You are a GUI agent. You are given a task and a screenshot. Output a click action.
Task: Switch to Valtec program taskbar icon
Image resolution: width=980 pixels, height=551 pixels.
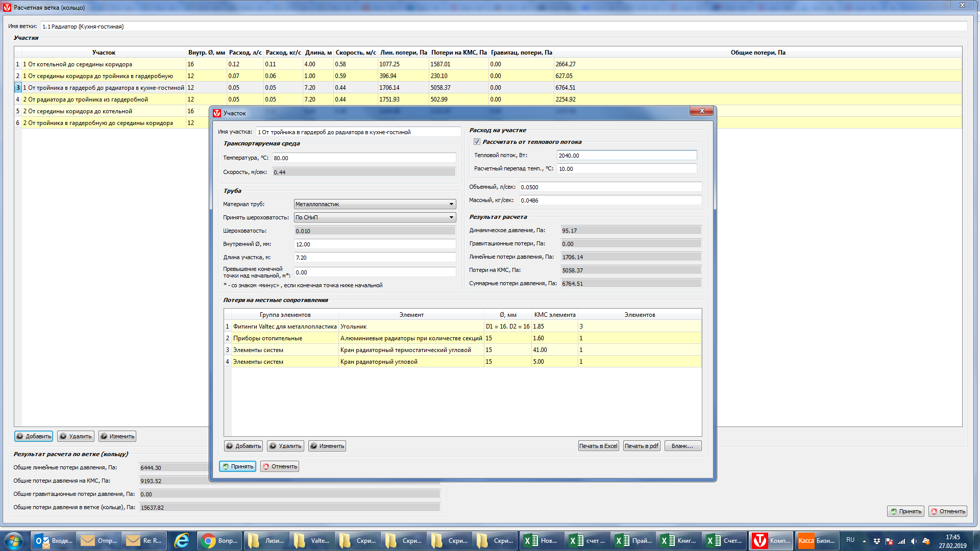(771, 541)
